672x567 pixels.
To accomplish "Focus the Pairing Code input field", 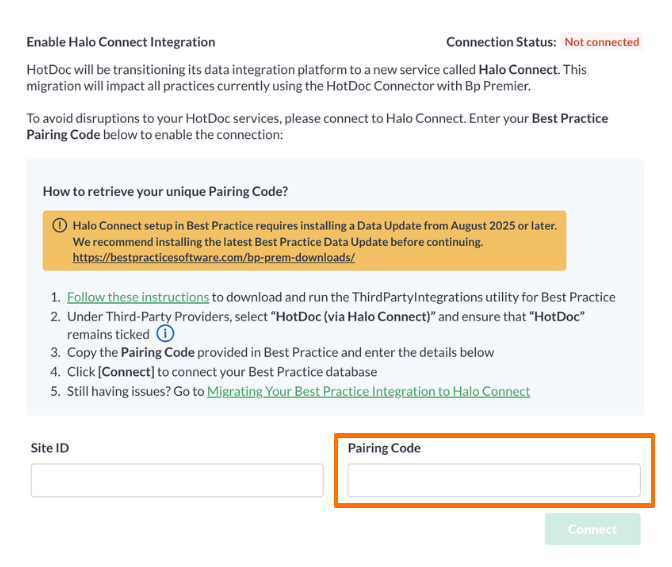I will [x=494, y=480].
